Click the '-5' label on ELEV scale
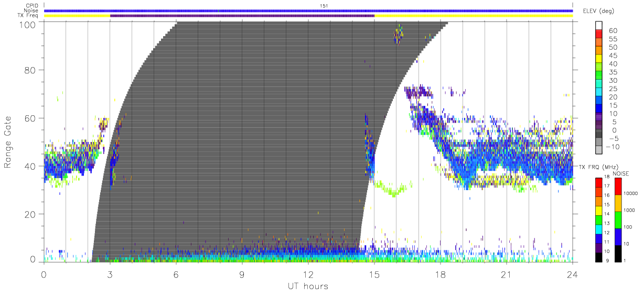Image resolution: width=644 pixels, height=297 pixels. click(x=613, y=138)
